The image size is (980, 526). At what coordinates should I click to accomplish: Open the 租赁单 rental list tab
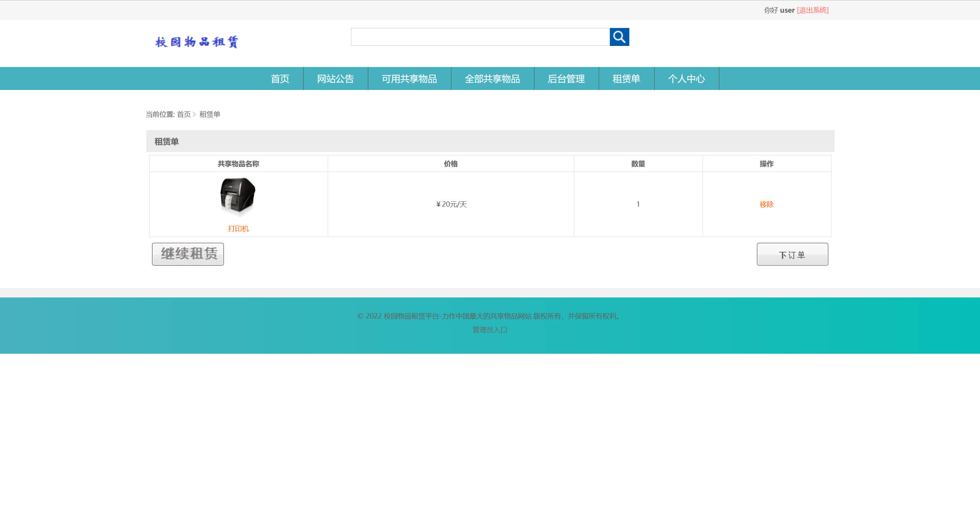pos(627,78)
